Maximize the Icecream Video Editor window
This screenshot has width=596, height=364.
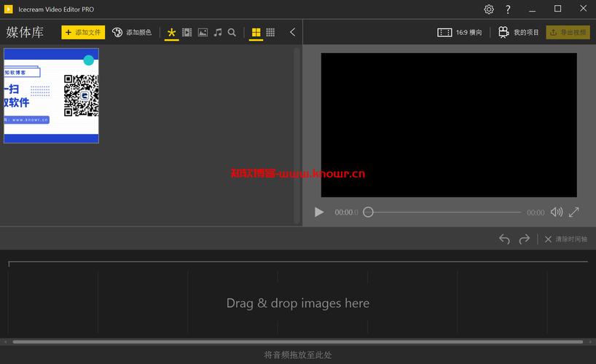pos(557,9)
